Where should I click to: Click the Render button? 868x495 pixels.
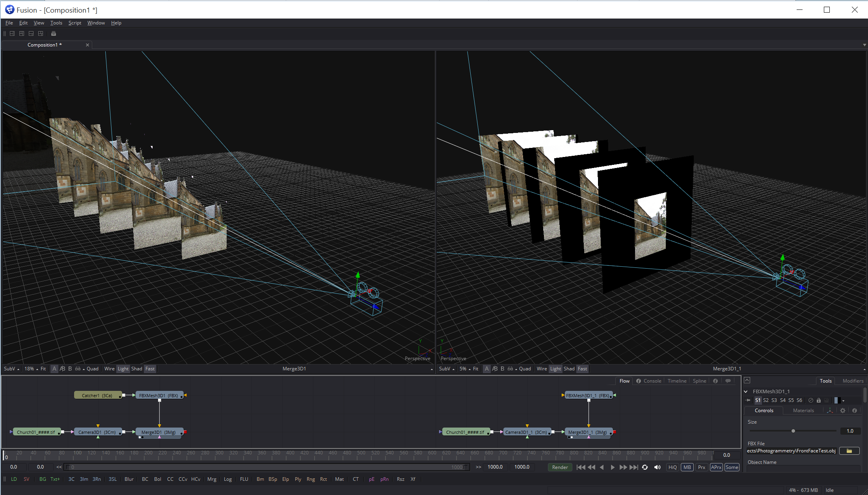pos(560,467)
